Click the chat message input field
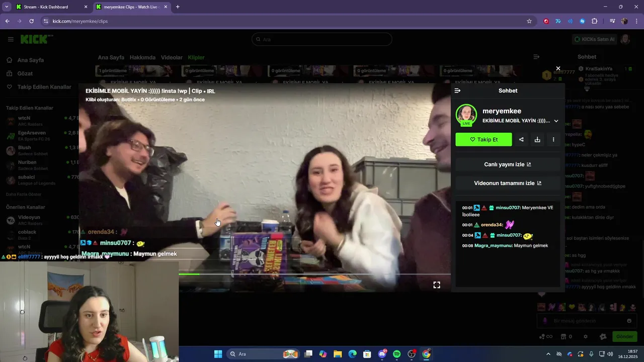Image resolution: width=644 pixels, height=362 pixels. tap(587, 321)
